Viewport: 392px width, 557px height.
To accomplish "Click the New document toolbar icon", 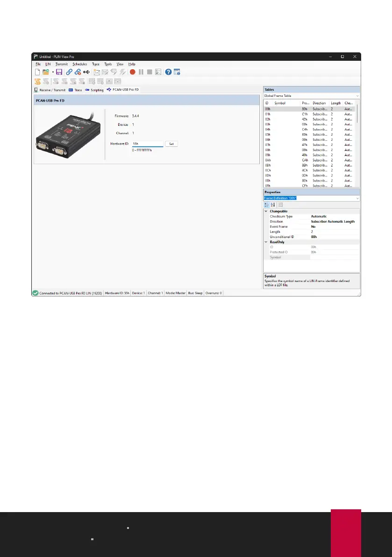I will coord(37,72).
